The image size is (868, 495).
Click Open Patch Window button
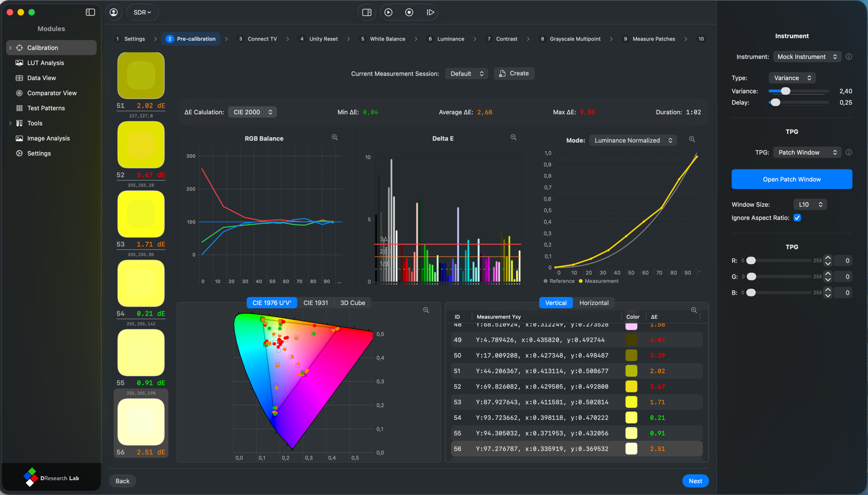click(x=792, y=179)
